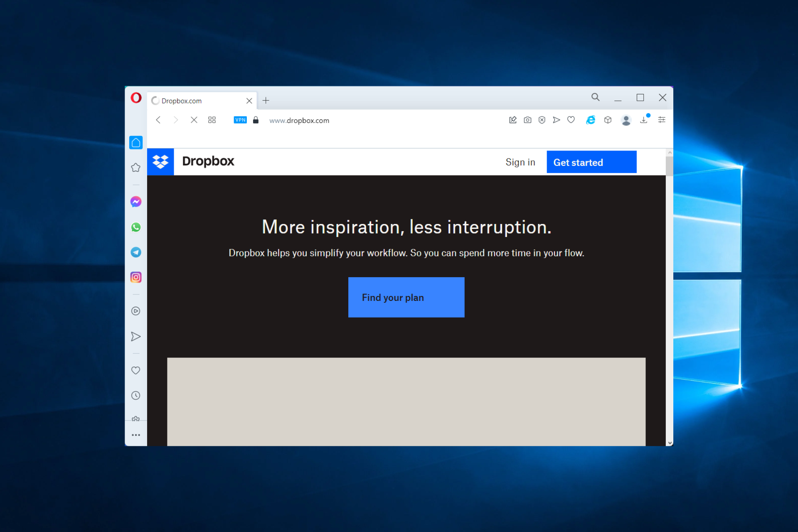Open My Flow arrow icon in sidebar
The height and width of the screenshot is (532, 798).
(136, 337)
